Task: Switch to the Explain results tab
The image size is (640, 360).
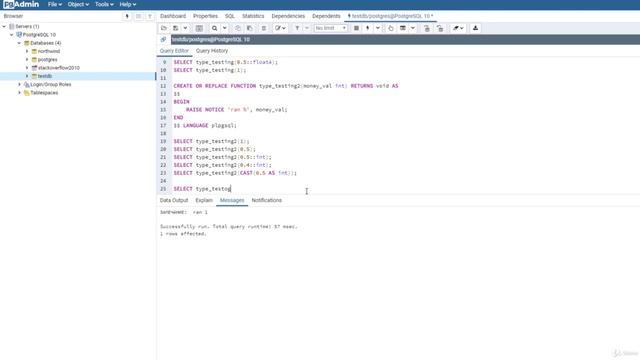Action: [x=204, y=200]
